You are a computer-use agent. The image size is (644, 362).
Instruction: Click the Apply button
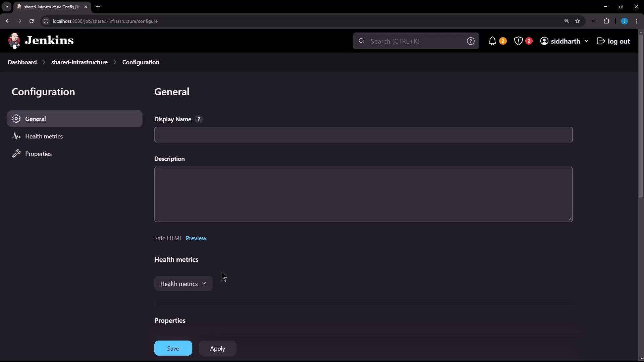217,348
